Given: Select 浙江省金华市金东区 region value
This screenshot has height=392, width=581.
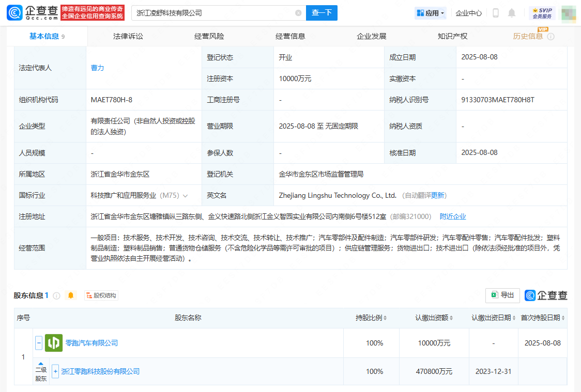Looking at the screenshot, I should 120,174.
